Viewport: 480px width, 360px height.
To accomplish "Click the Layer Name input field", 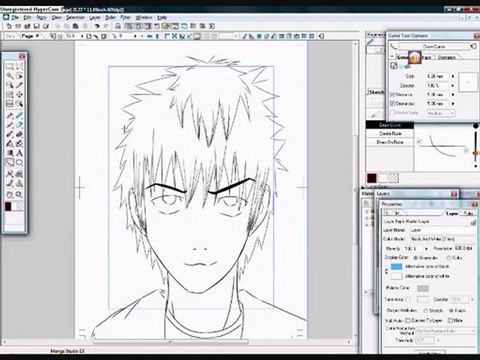I will pyautogui.click(x=442, y=230).
